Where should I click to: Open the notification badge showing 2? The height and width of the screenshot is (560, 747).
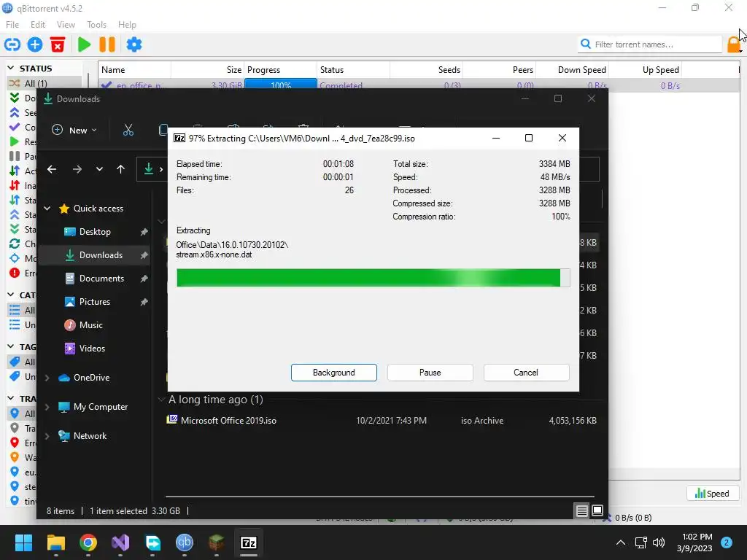(727, 542)
